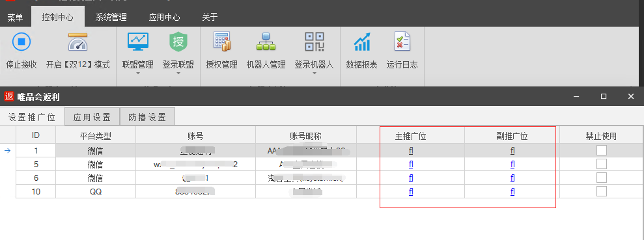The image size is (644, 240).
Task: Click 主推广位 fl link in ID 6 row
Action: coord(411,178)
